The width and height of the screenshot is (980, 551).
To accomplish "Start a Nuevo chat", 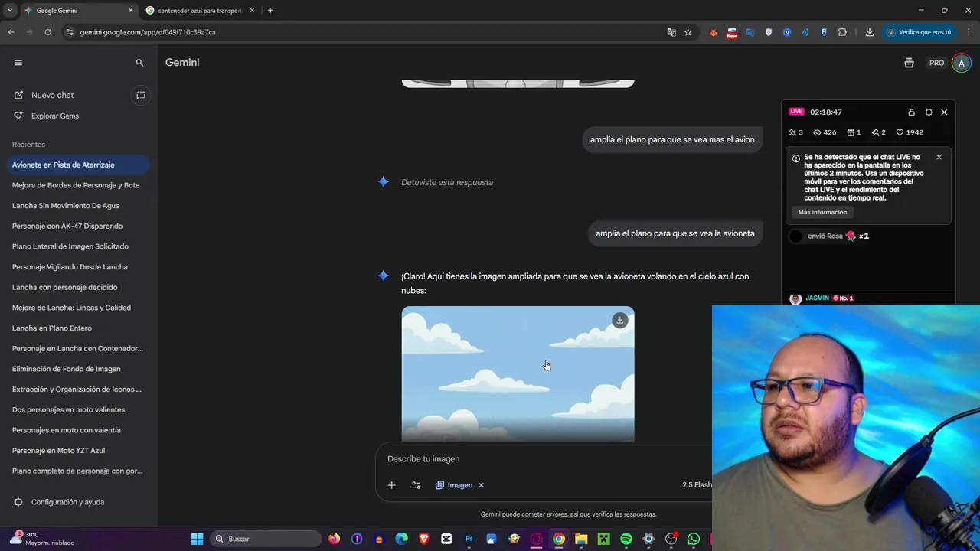I will (x=52, y=95).
